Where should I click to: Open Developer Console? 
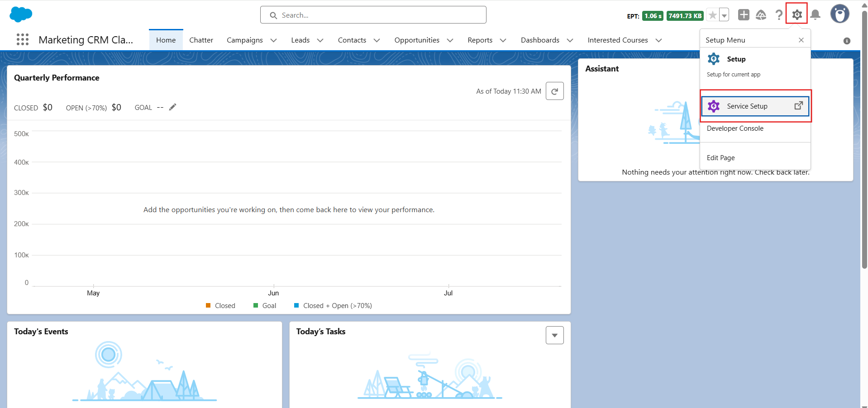pos(735,128)
